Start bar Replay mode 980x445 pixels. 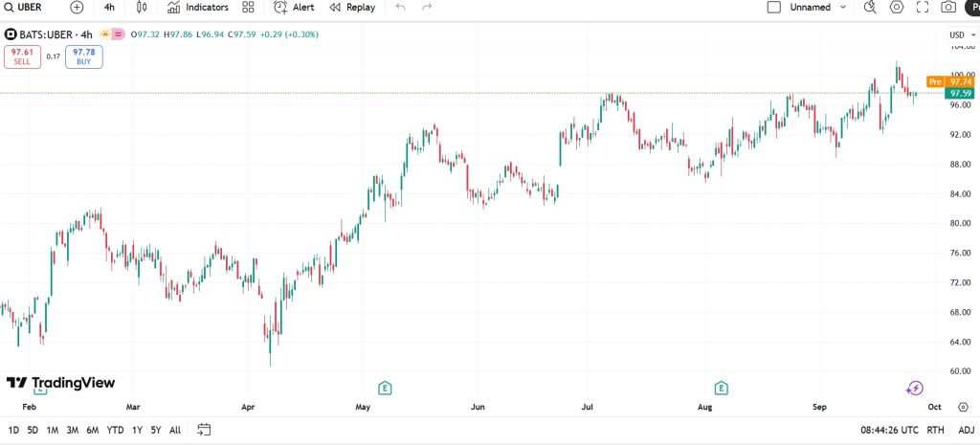pos(352,8)
